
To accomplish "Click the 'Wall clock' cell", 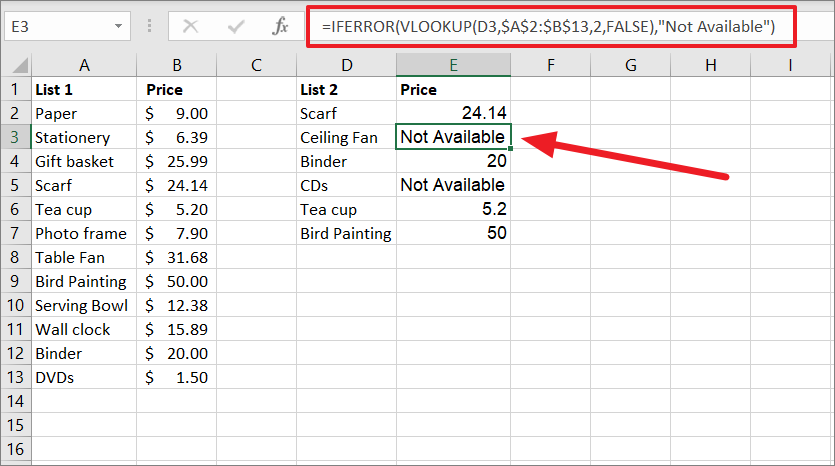I will tap(84, 329).
